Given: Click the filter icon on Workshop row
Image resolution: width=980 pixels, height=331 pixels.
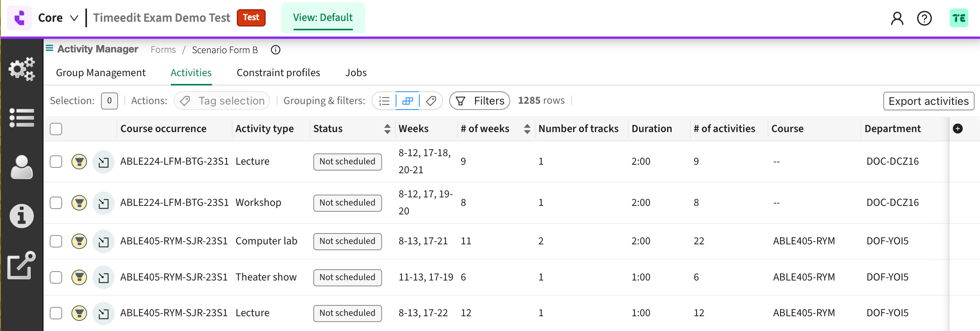Looking at the screenshot, I should pos(79,203).
